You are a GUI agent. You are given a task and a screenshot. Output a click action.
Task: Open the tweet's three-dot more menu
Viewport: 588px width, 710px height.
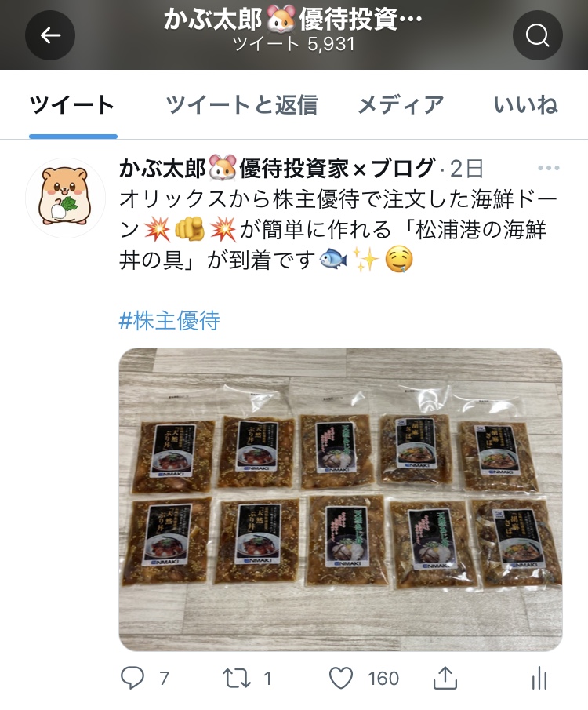point(549,168)
